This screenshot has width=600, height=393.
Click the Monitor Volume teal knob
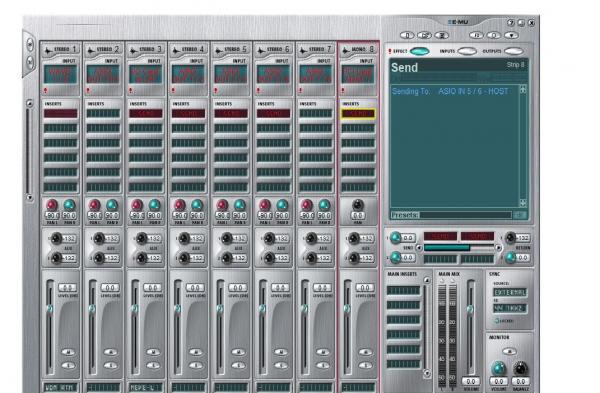[x=498, y=369]
